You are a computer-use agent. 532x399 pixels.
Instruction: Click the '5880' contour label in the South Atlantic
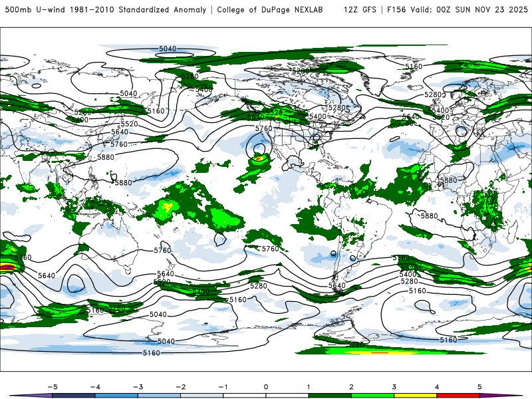pyautogui.click(x=429, y=215)
